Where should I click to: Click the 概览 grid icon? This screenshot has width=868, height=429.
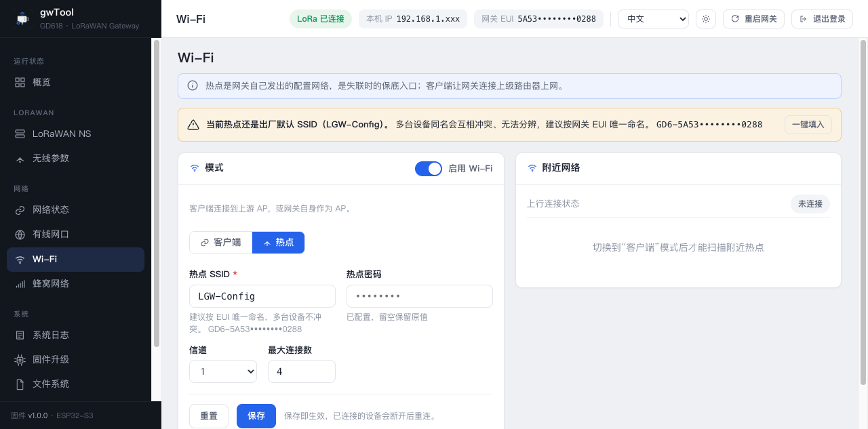(20, 82)
